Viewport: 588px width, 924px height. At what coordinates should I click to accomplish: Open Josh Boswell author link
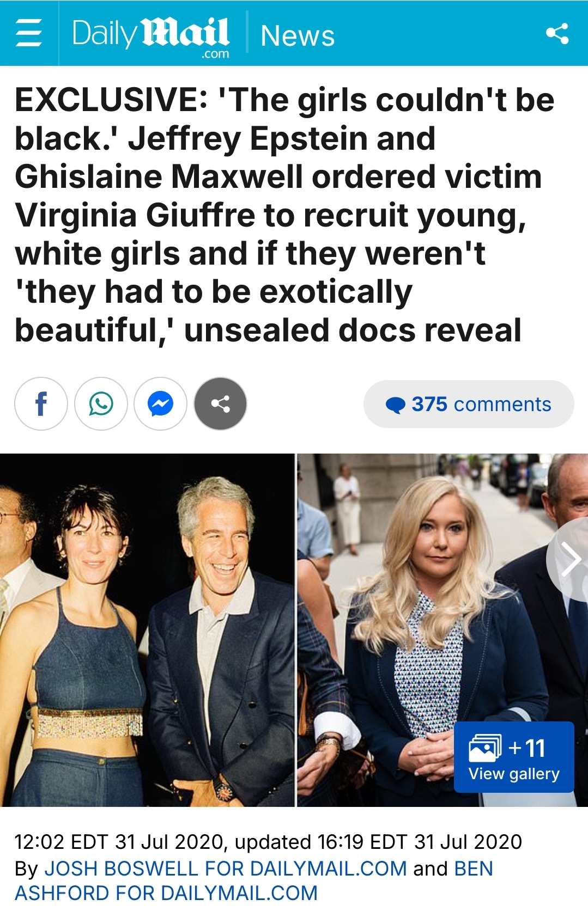[226, 868]
